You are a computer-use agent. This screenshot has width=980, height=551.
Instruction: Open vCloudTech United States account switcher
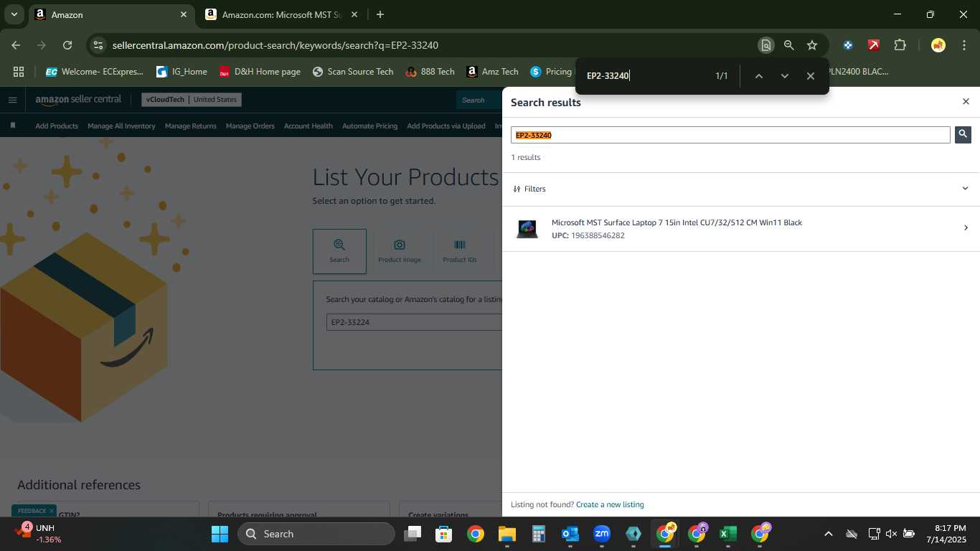coord(192,100)
